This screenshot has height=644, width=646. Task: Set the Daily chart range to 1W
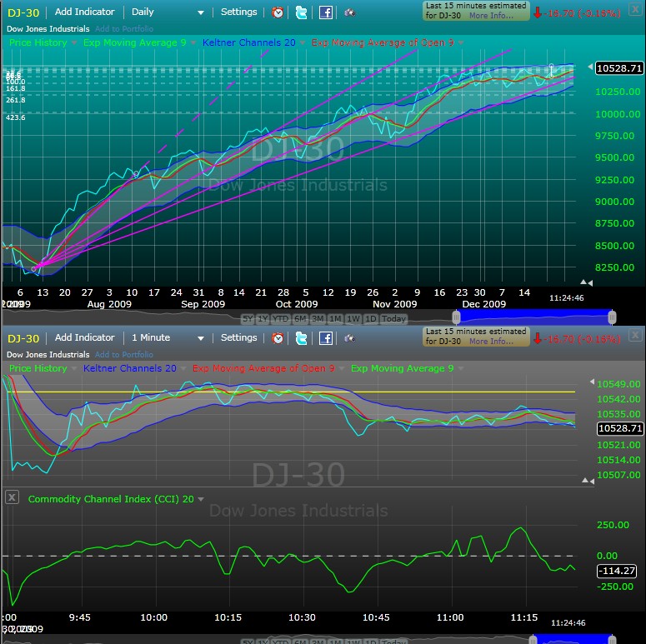click(353, 319)
